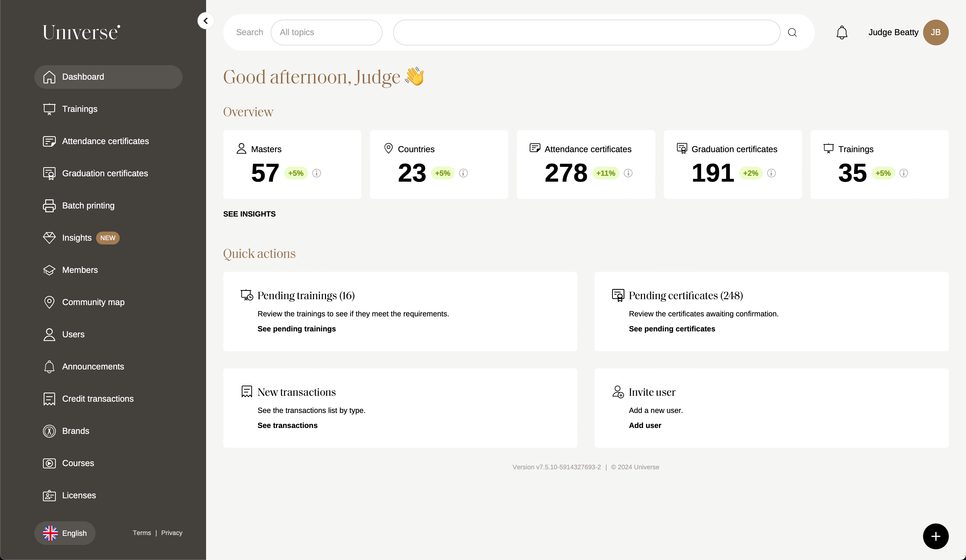Go to Insights in the sidebar
The image size is (966, 560).
(77, 238)
